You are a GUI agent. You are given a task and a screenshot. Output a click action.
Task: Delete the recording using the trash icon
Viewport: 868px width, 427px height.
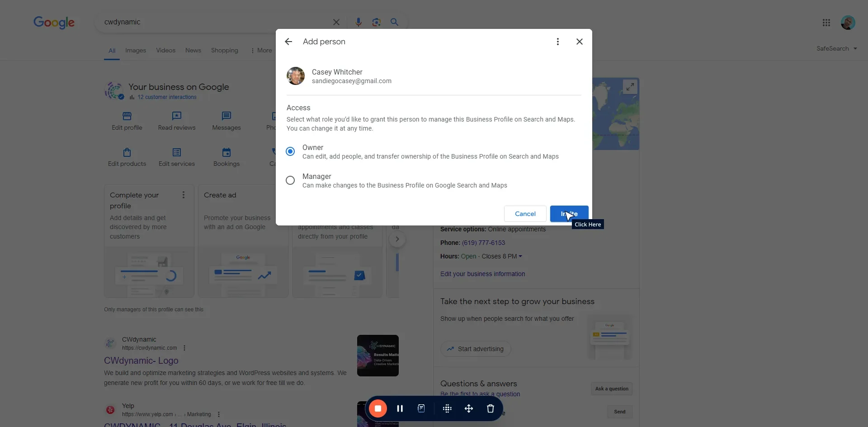[490, 408]
